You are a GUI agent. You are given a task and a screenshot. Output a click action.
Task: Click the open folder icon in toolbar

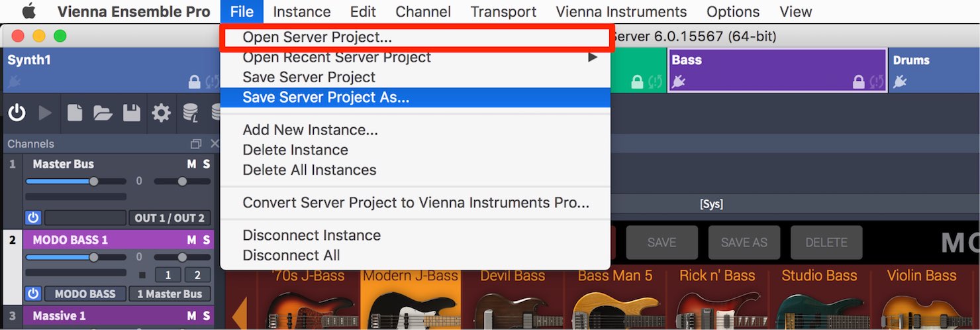pos(103,113)
